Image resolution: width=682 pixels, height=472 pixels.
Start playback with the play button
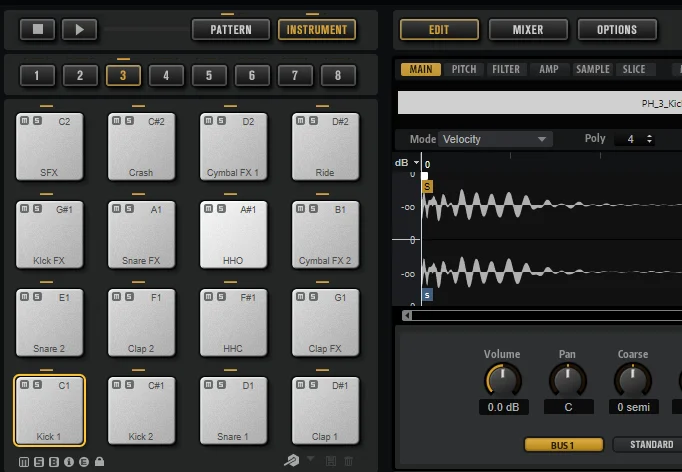[x=79, y=29]
